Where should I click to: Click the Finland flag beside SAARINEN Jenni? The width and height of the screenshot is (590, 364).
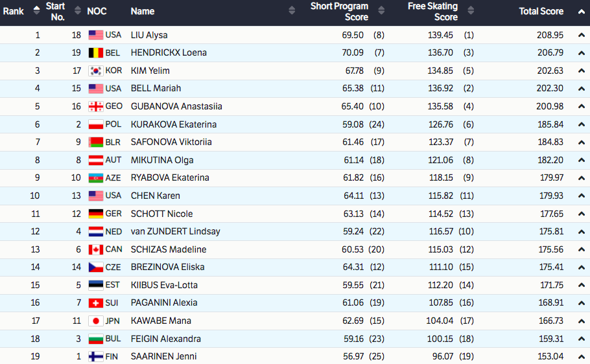tap(96, 356)
